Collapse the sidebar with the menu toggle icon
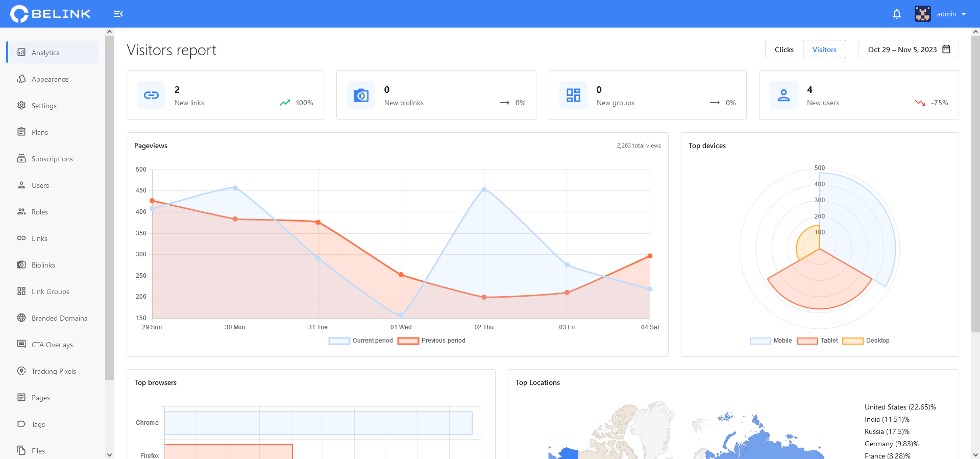 click(x=118, y=14)
